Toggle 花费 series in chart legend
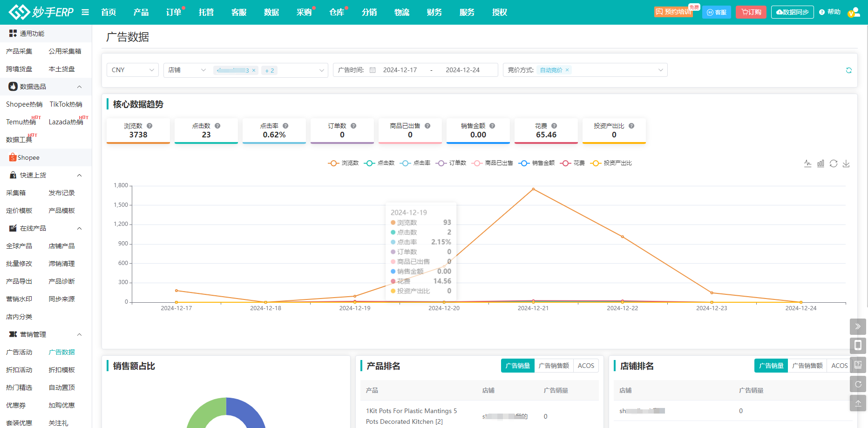This screenshot has width=868, height=428. point(572,163)
